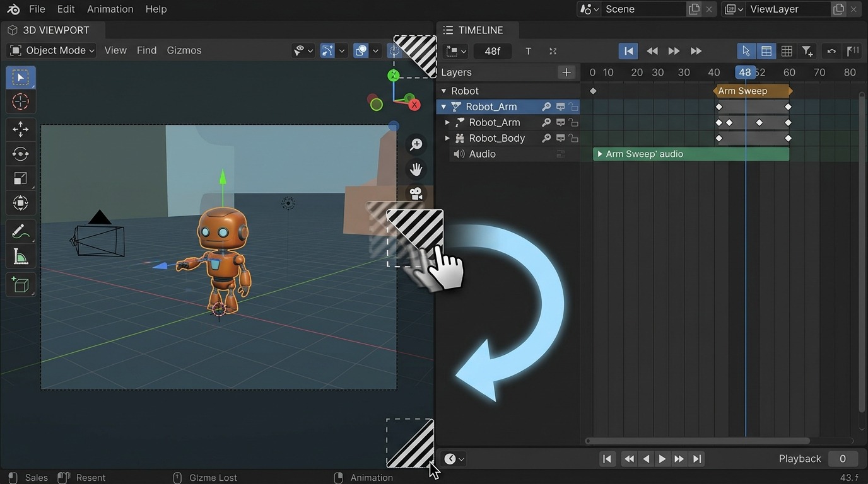
Task: Click the 48f current frame field
Action: pyautogui.click(x=493, y=51)
